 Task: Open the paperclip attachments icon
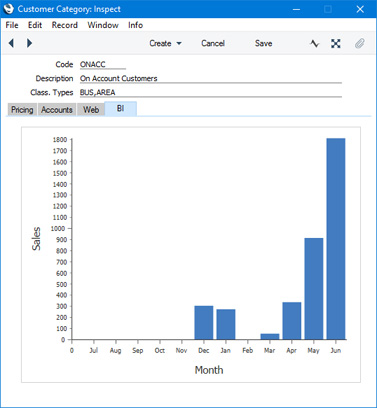click(359, 43)
